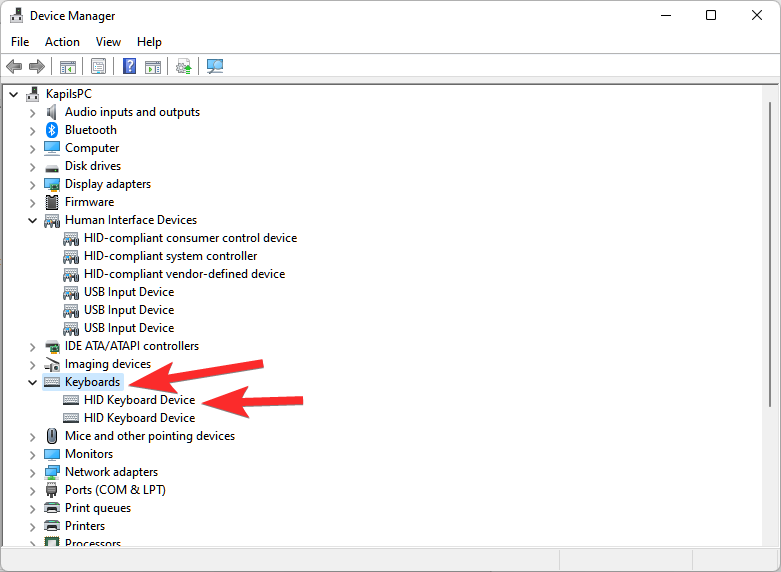Viewport: 781px width, 572px height.
Task: Collapse the Keyboards category
Action: [x=32, y=382]
